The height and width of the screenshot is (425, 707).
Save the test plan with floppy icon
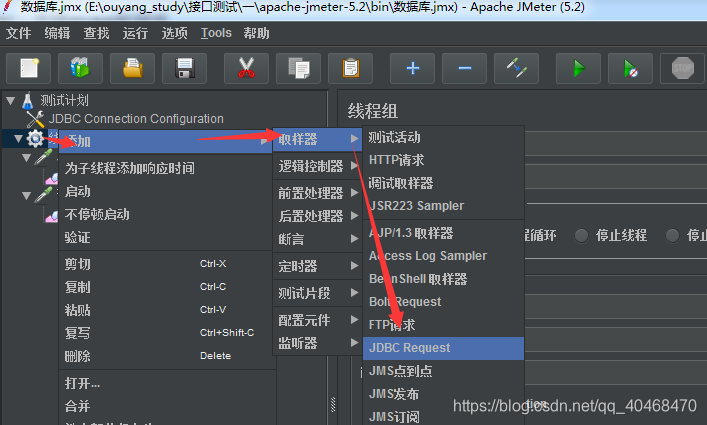click(184, 69)
